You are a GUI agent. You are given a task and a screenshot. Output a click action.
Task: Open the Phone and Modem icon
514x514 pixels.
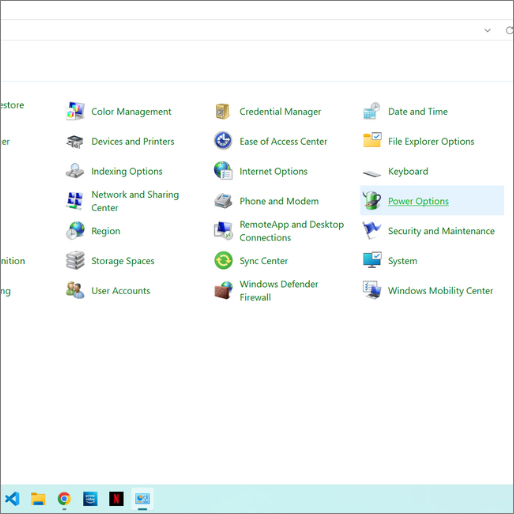(x=223, y=201)
